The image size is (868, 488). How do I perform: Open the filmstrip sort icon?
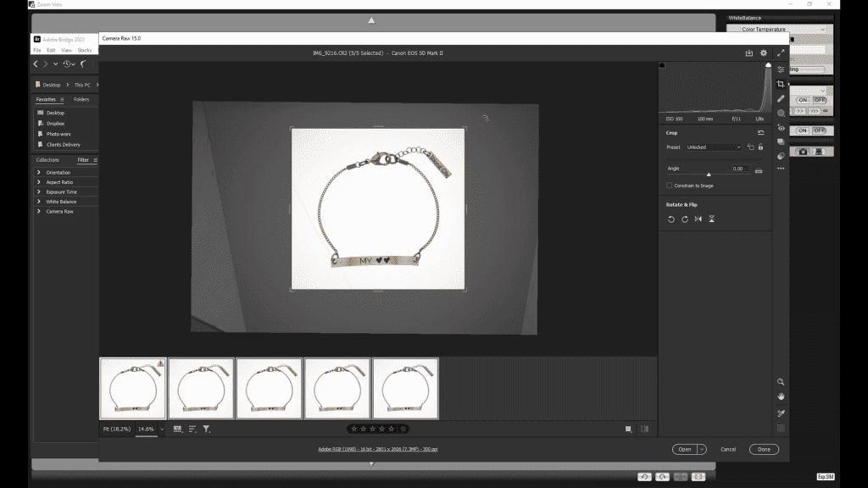192,429
